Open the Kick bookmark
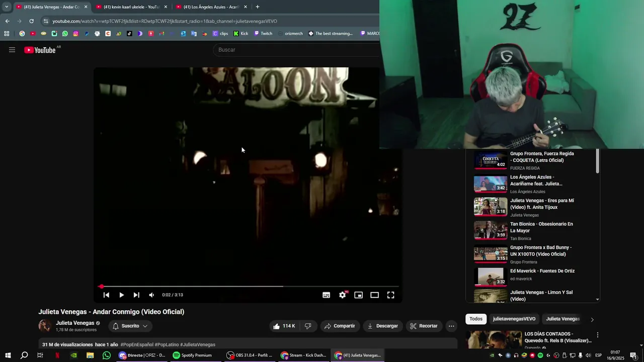 241,34
